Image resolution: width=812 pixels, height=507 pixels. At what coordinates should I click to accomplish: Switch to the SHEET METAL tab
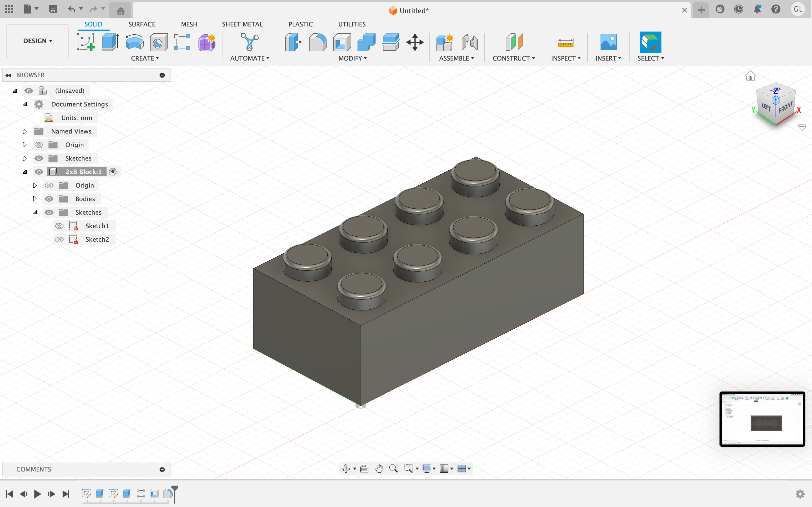click(x=242, y=24)
